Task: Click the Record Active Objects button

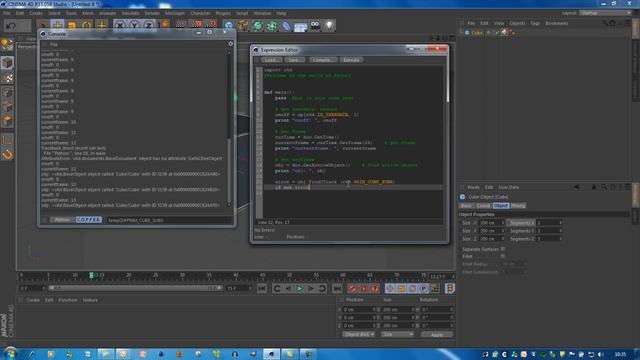Action: 352,289
